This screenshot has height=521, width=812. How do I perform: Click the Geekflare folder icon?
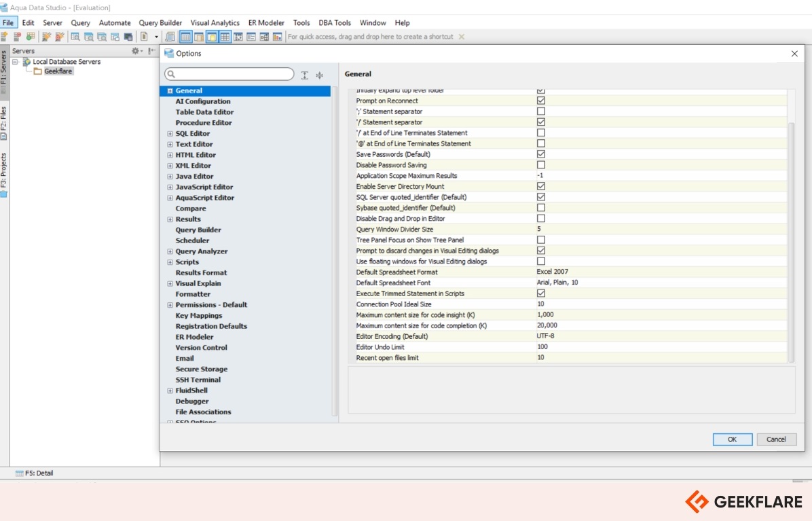point(38,71)
